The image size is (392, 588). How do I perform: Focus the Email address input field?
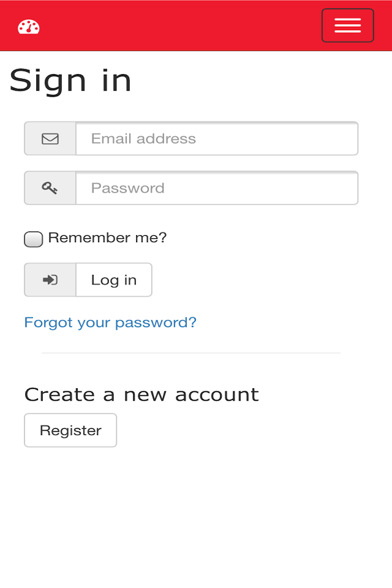[217, 138]
